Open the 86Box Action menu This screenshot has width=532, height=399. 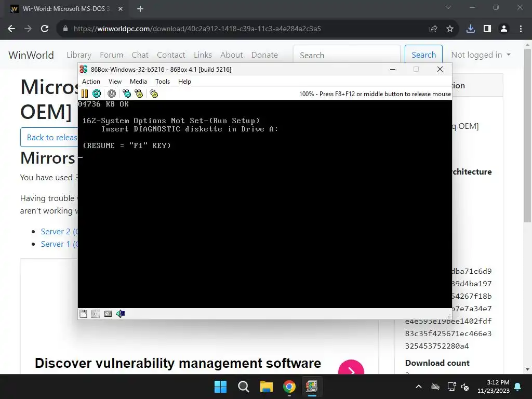(91, 82)
